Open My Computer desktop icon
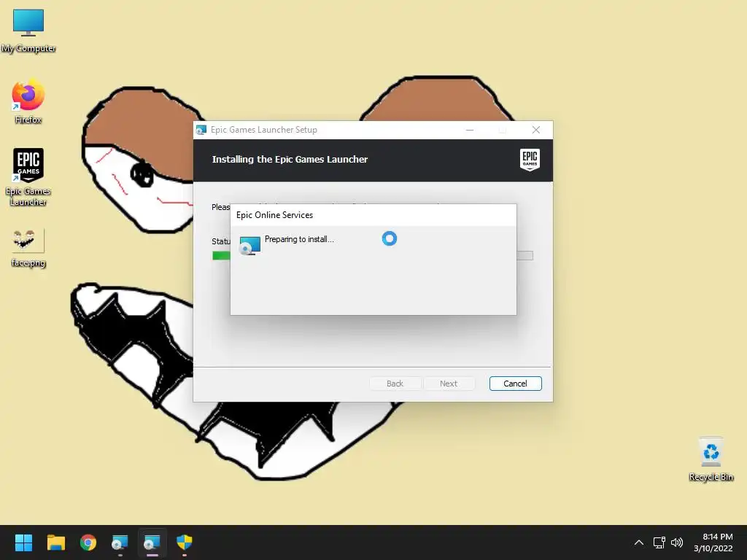This screenshot has width=747, height=560. (x=28, y=31)
